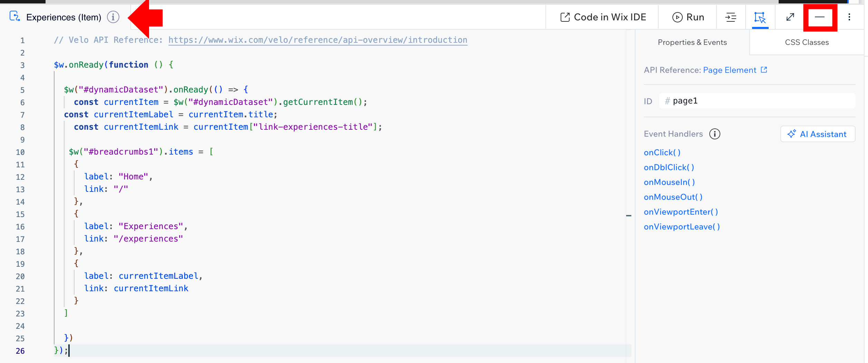The height and width of the screenshot is (363, 868).
Task: Add the onDblClick() event handler
Action: [x=669, y=167]
